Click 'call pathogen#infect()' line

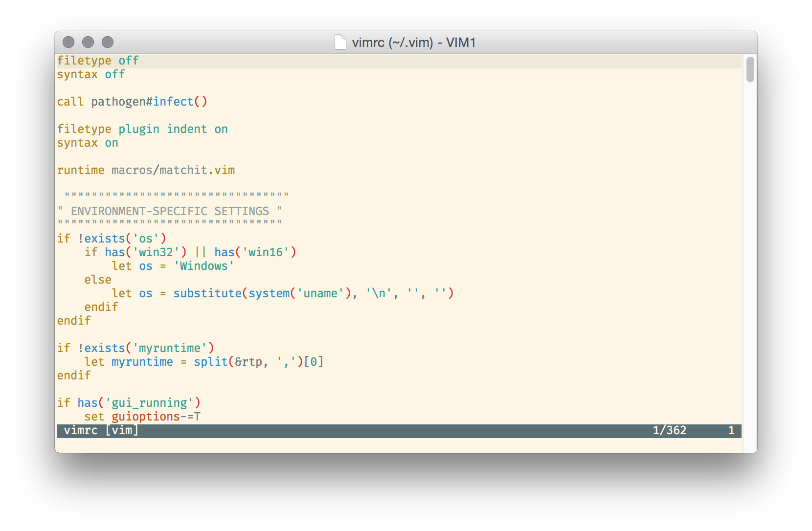(x=132, y=102)
